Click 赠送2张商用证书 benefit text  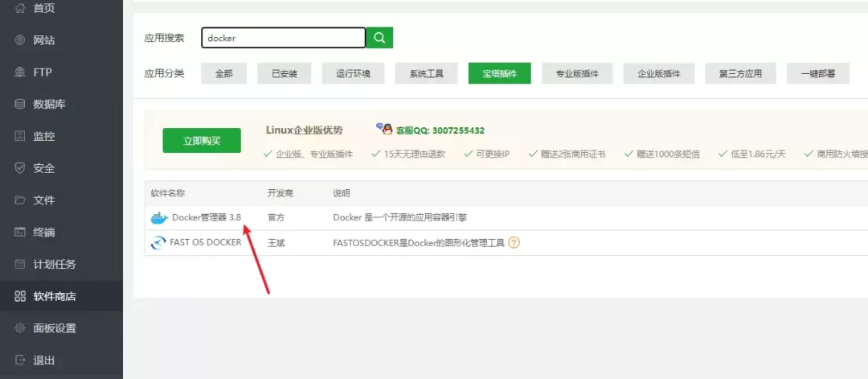[x=573, y=154]
